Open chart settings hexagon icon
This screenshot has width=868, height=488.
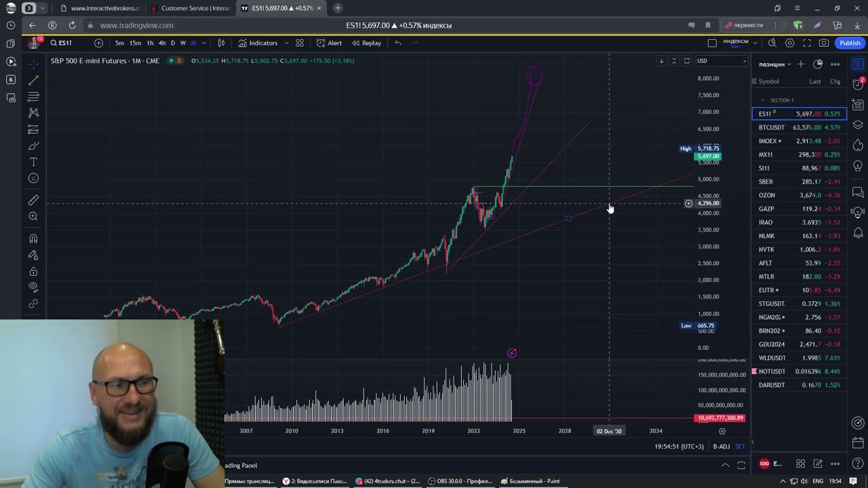(789, 43)
